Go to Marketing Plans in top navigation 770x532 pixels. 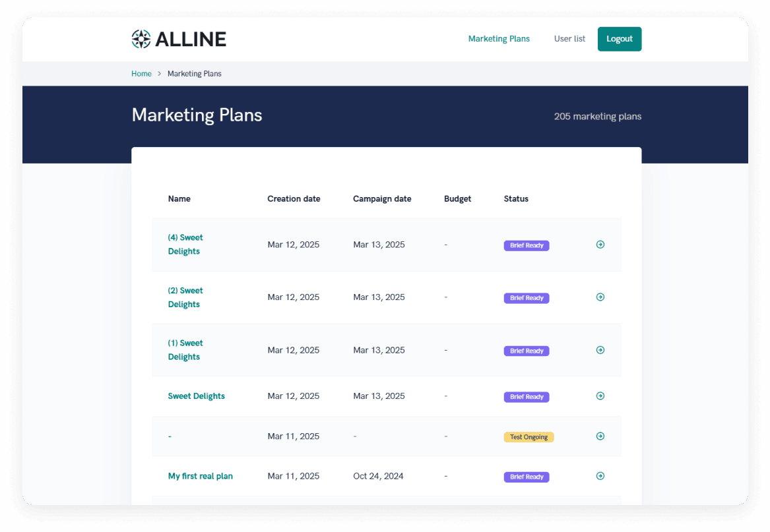(498, 39)
